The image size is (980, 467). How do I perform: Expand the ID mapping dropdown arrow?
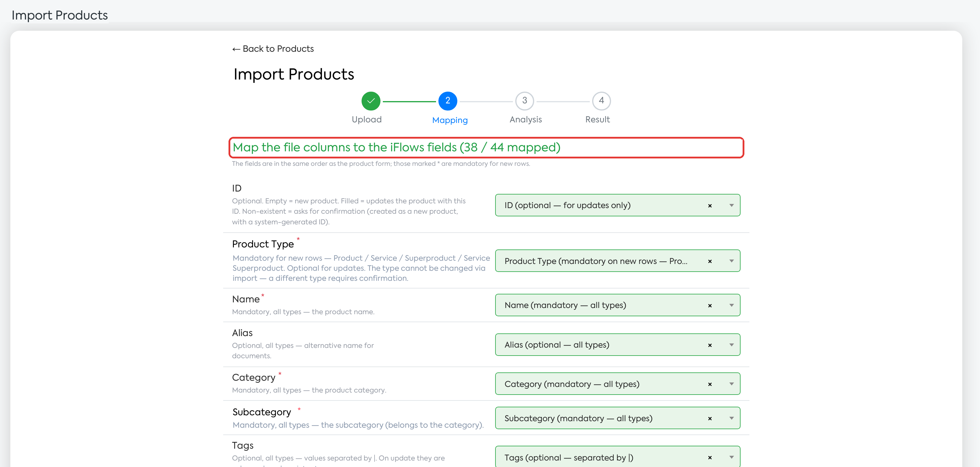[731, 205]
